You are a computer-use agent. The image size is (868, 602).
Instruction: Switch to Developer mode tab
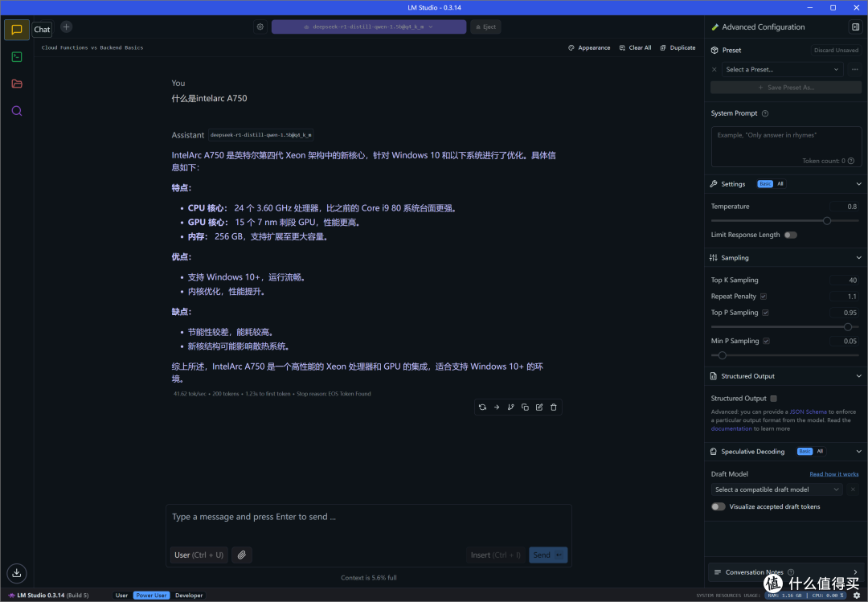189,596
